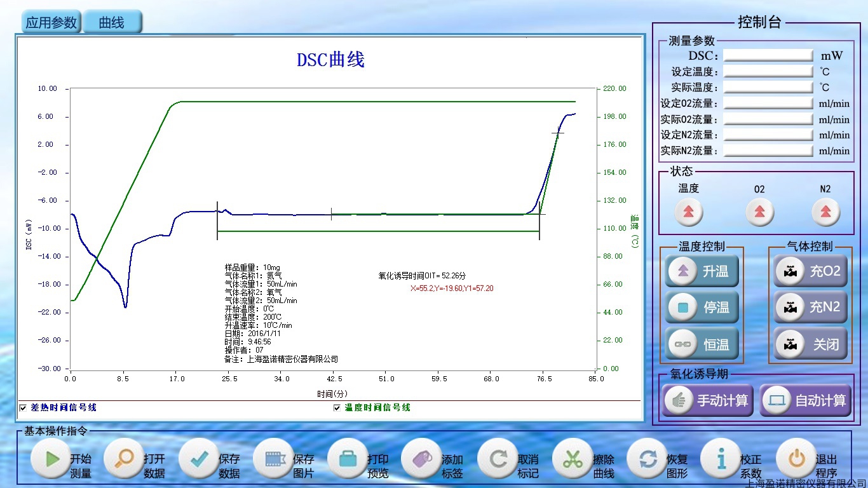This screenshot has width=868, height=488.
Task: Open print preview briefcase icon
Action: [x=349, y=459]
